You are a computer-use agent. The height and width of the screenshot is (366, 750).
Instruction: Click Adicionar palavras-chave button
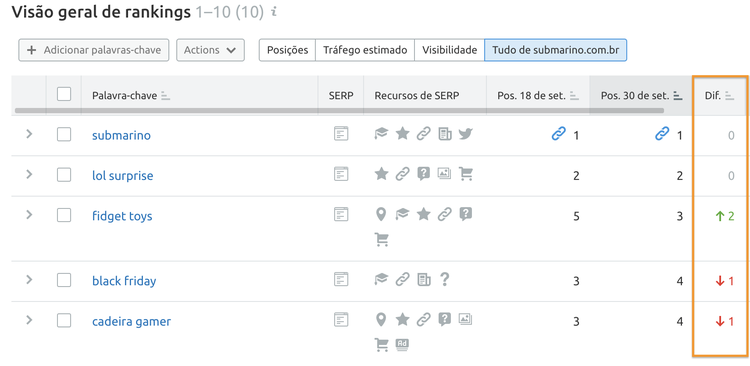(x=94, y=50)
